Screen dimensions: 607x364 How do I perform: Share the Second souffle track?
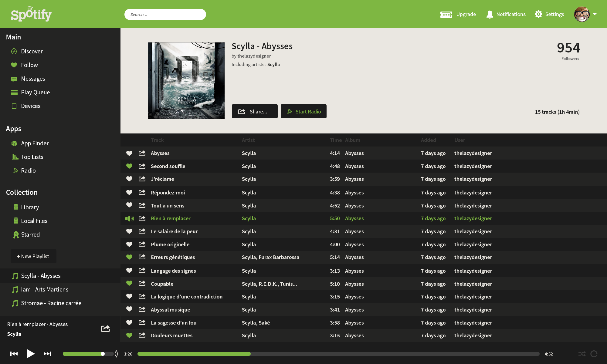pyautogui.click(x=142, y=166)
